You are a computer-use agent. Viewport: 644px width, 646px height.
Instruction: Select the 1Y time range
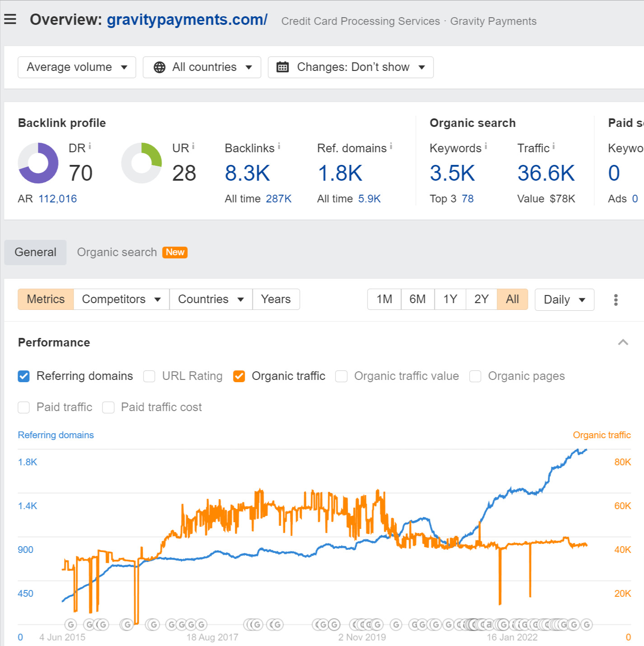click(x=449, y=299)
